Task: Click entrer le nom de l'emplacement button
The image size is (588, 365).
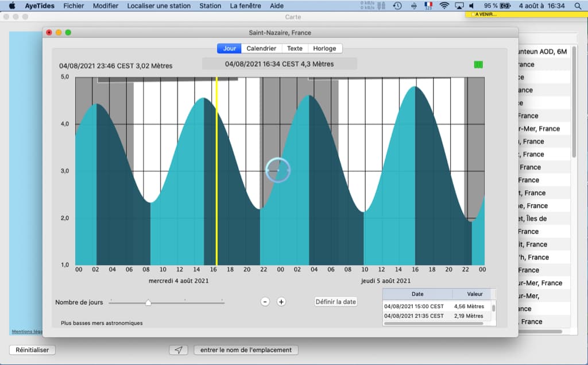Action: point(246,350)
